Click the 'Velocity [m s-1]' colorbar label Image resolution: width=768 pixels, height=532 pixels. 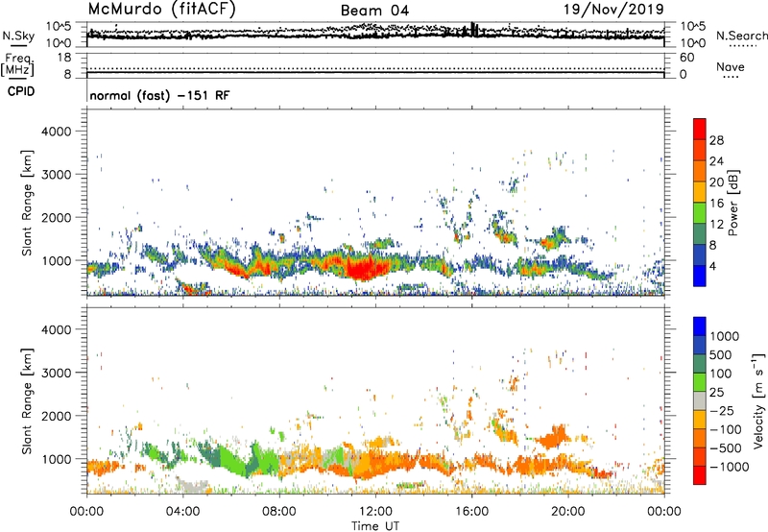tap(758, 400)
